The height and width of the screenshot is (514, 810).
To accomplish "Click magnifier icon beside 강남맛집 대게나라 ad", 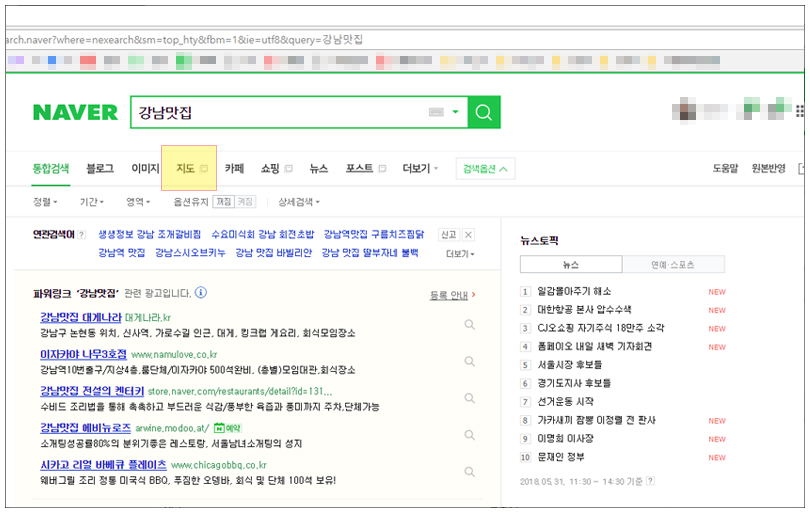I will pos(469,324).
